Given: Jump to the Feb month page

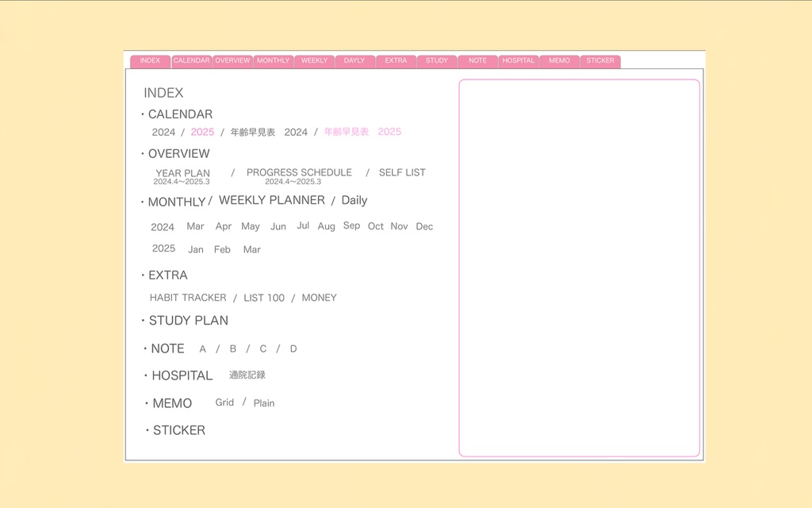Looking at the screenshot, I should click(222, 250).
